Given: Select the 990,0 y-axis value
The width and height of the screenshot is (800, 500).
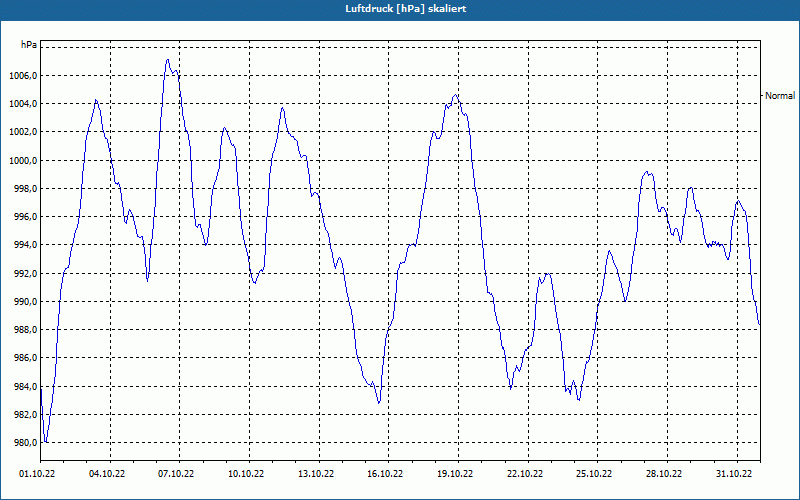Looking at the screenshot, I should (x=25, y=302).
